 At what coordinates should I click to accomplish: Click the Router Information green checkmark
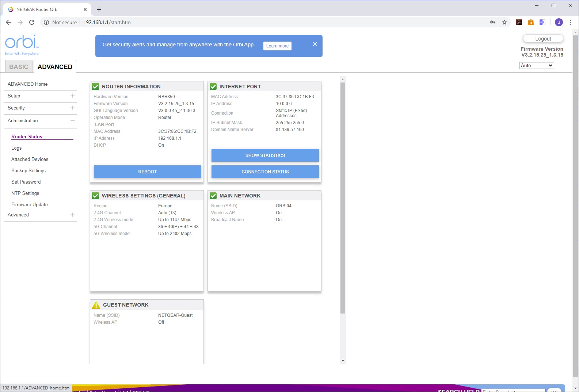coord(96,87)
